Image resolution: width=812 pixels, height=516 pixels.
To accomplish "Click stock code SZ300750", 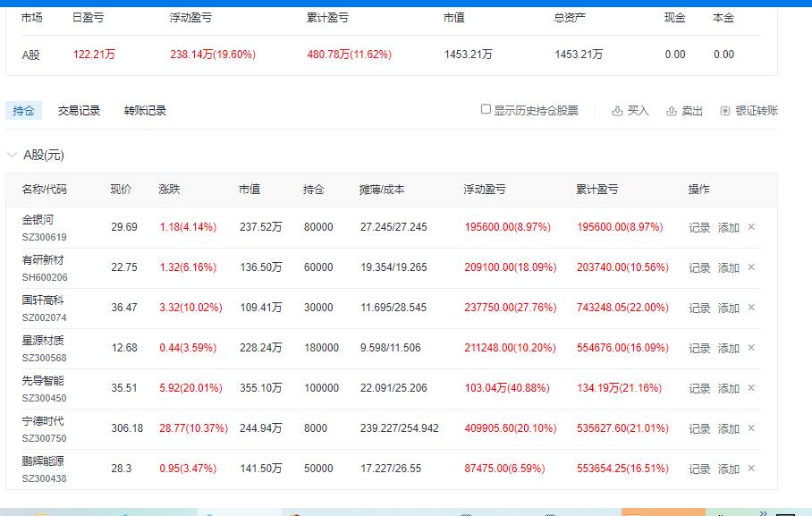I will tap(44, 438).
